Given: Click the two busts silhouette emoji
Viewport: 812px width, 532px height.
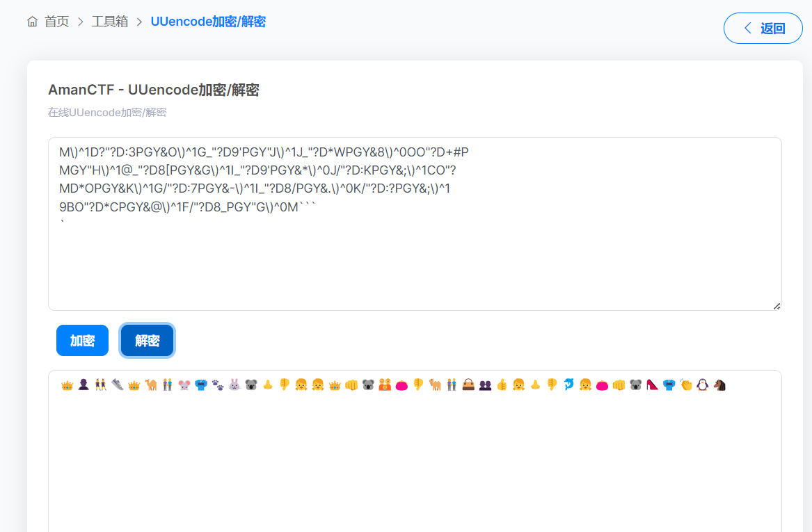Looking at the screenshot, I should tap(485, 385).
